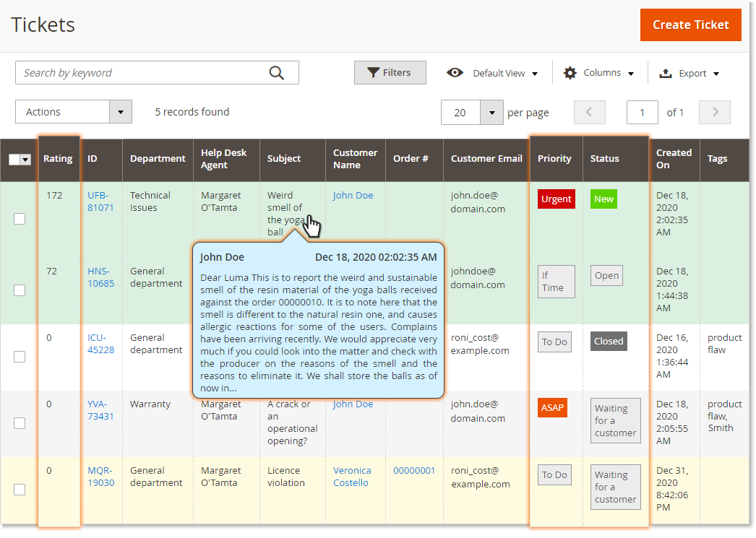
Task: Sort by Customer Name column header
Action: point(356,159)
